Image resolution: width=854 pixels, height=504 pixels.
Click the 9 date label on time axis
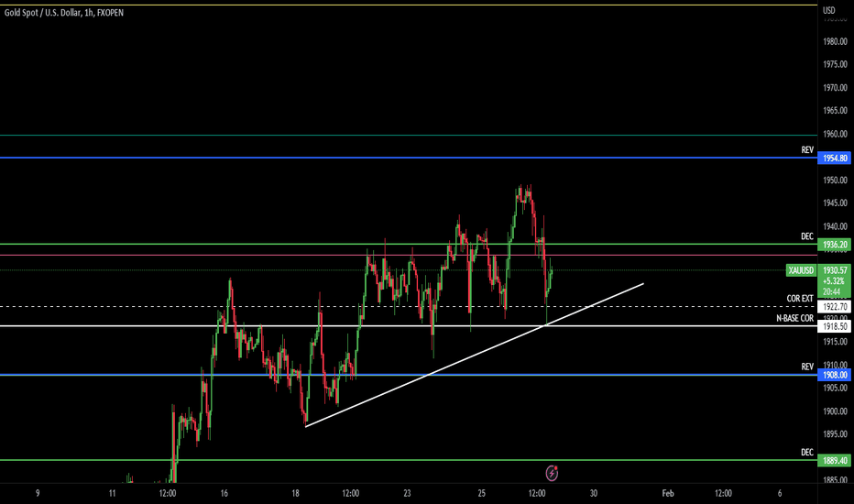[38, 494]
